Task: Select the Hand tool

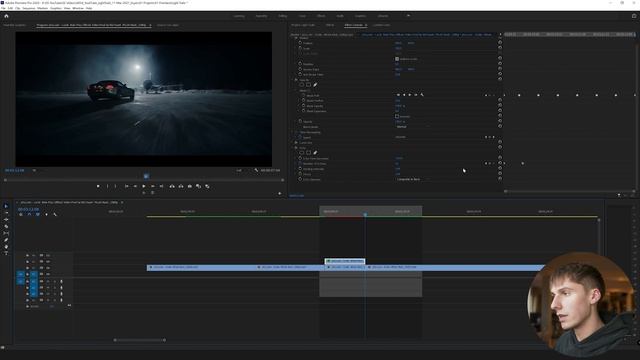Action: [x=6, y=247]
